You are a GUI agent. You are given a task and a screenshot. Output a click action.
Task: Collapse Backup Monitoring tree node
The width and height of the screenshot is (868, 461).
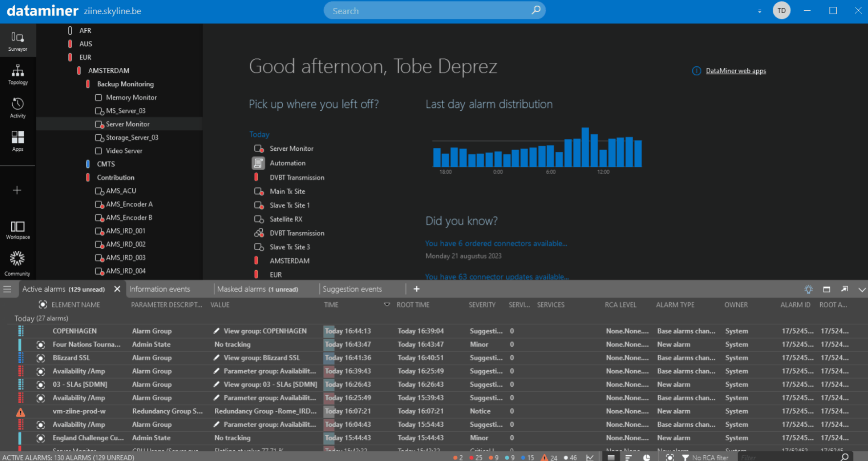88,84
